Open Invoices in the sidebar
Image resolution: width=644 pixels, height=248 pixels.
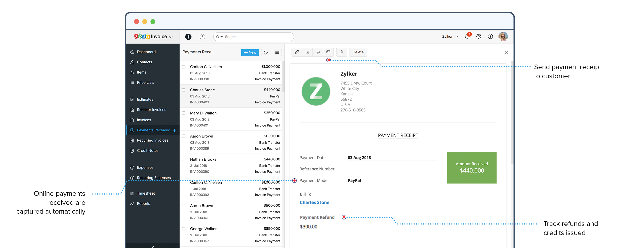[x=153, y=120]
